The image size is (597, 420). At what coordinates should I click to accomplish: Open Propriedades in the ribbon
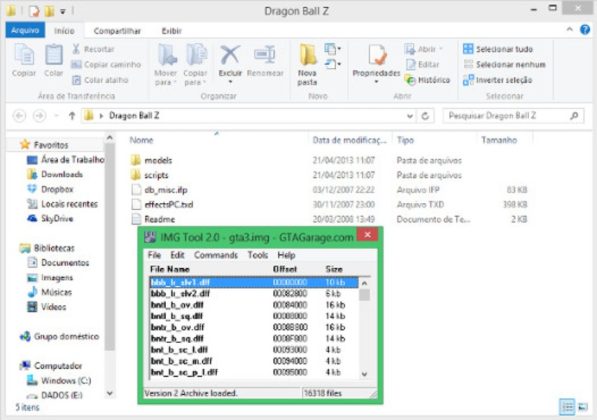click(376, 63)
